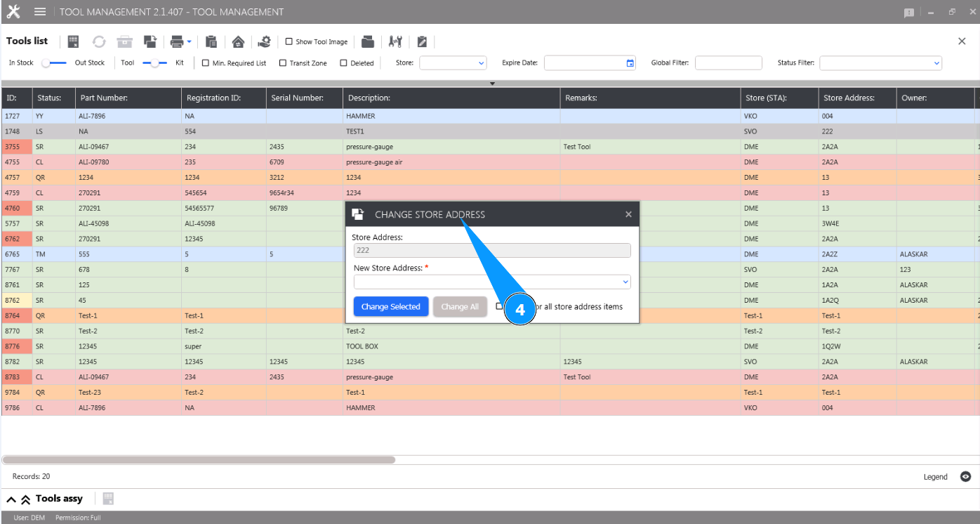980x524 pixels.
Task: Enable the Show Tool Image checkbox
Action: pos(289,42)
